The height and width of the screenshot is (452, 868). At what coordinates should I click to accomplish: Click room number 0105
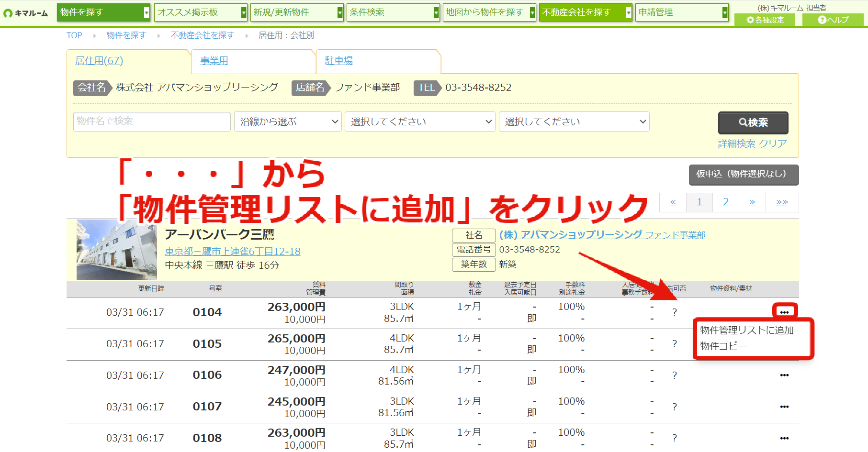click(207, 344)
